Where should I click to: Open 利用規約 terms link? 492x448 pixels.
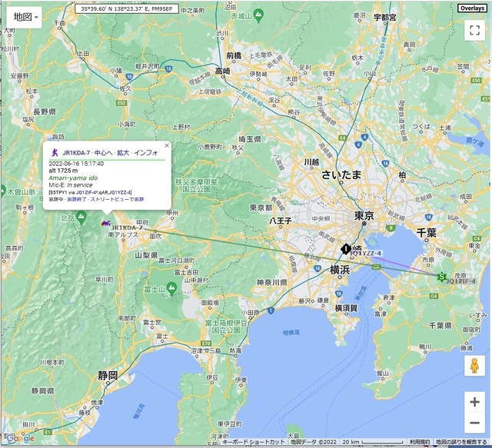pos(420,443)
